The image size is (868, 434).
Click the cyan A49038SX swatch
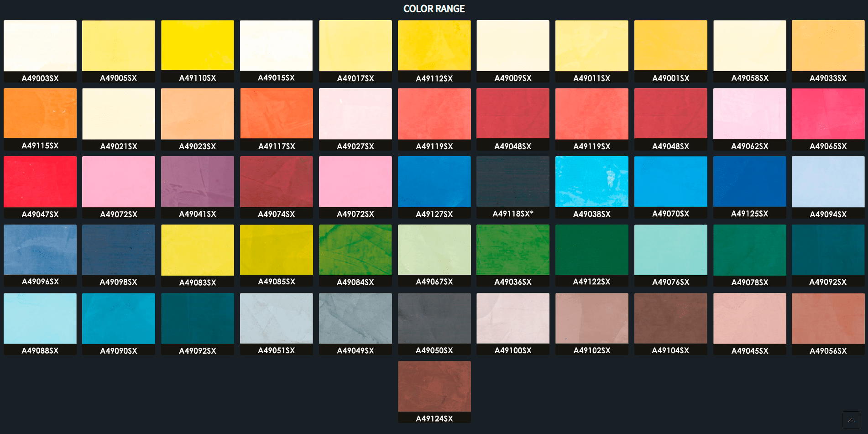point(591,182)
